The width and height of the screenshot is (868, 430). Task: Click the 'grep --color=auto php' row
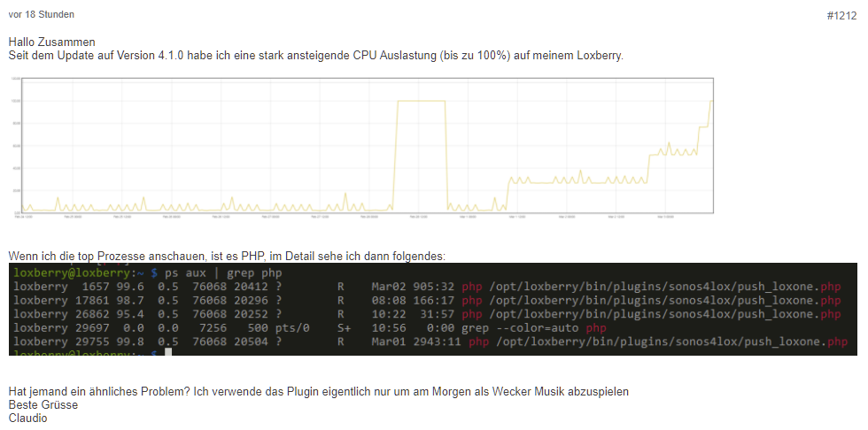click(310, 328)
